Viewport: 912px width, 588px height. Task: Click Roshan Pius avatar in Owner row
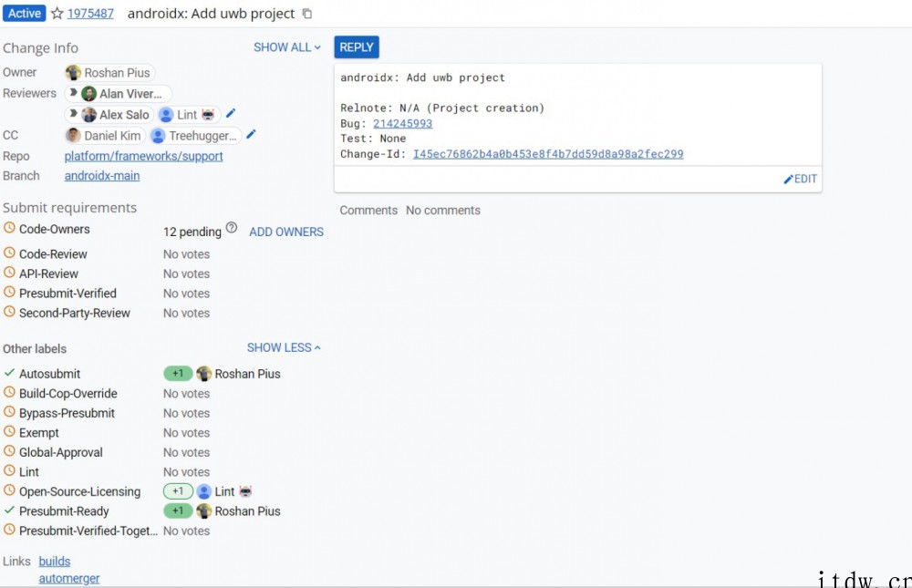[x=74, y=73]
